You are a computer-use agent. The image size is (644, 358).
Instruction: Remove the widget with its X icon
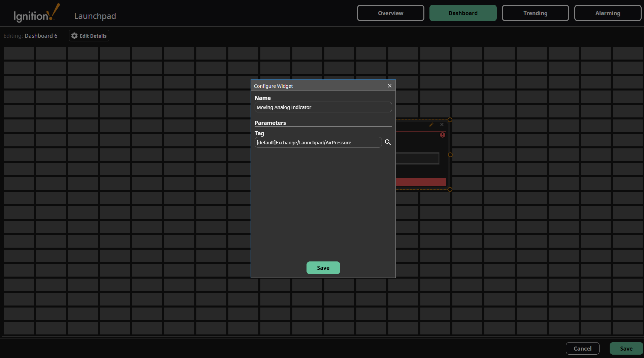coord(442,124)
